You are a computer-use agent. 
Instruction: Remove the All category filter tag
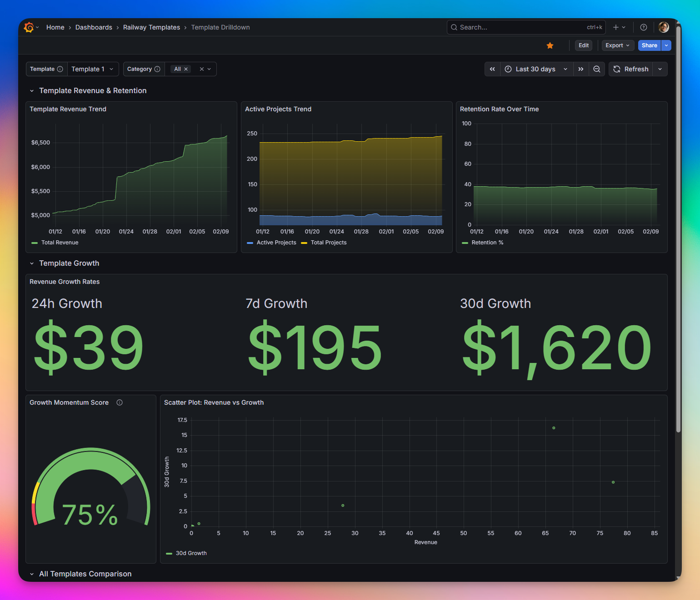coord(186,69)
